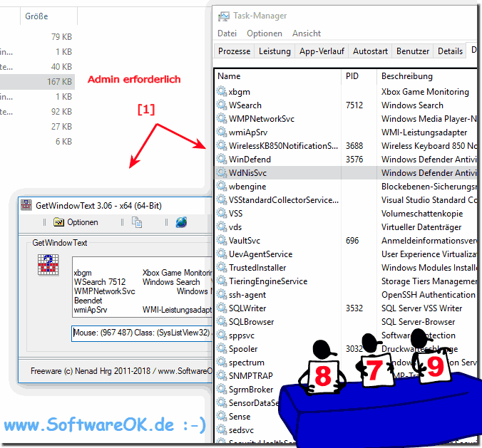Click the gear icon beside WMPNetworkSvc

click(x=222, y=118)
